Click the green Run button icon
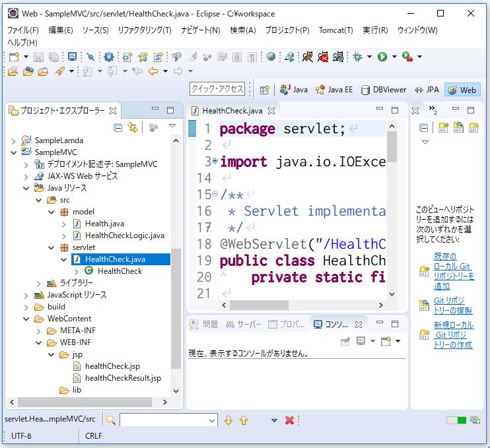Image resolution: width=490 pixels, height=448 pixels. [x=382, y=57]
